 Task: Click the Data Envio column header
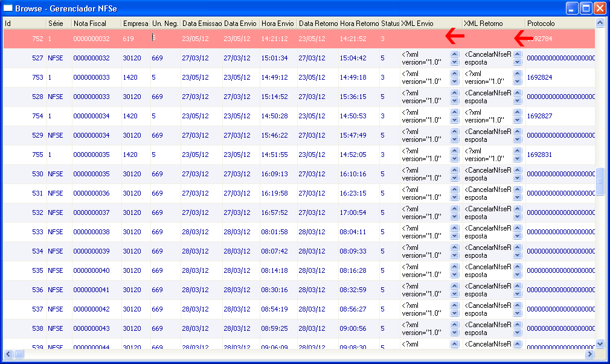point(241,24)
